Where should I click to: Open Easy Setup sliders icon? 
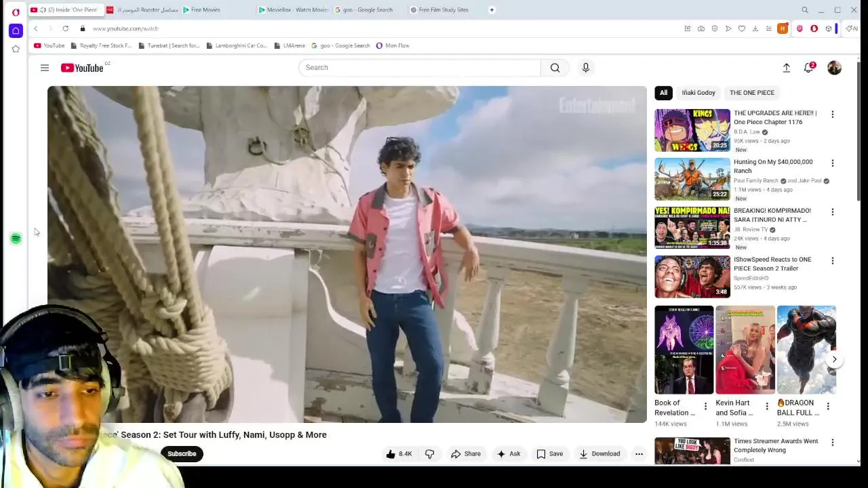[769, 28]
